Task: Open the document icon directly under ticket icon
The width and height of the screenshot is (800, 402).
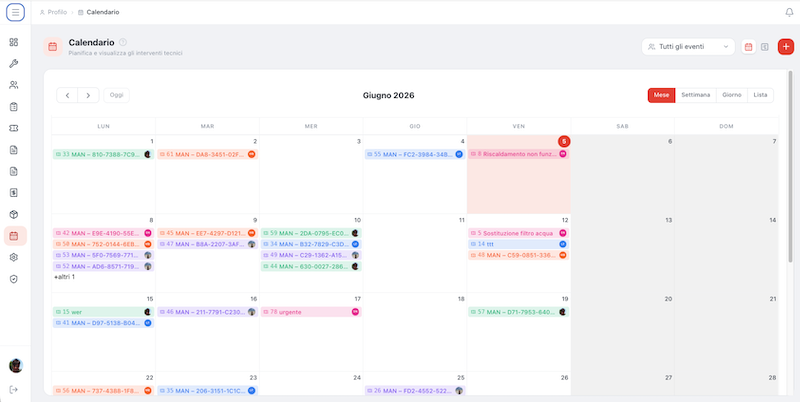Action: point(14,150)
